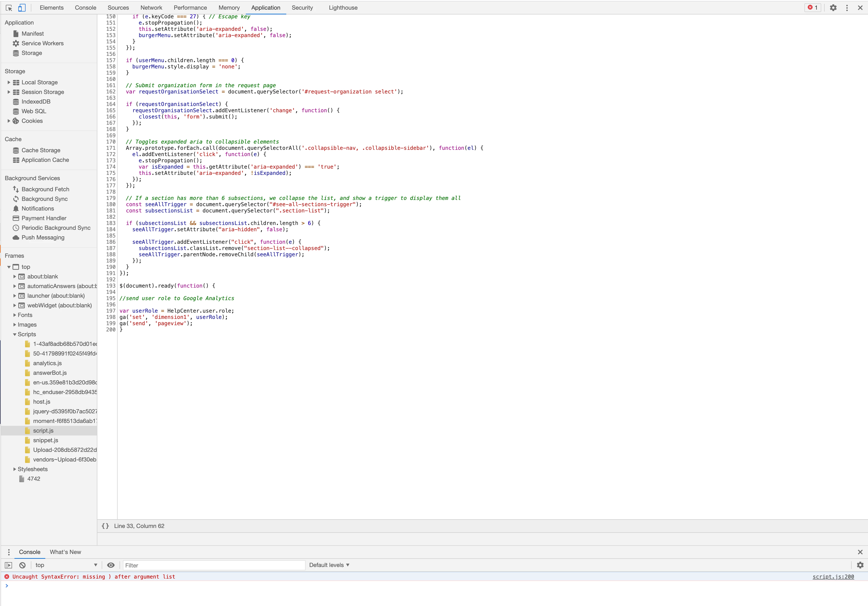Viewport: 868px width, 606px height.
Task: Expand the Stylesheets folder
Action: pyautogui.click(x=15, y=469)
